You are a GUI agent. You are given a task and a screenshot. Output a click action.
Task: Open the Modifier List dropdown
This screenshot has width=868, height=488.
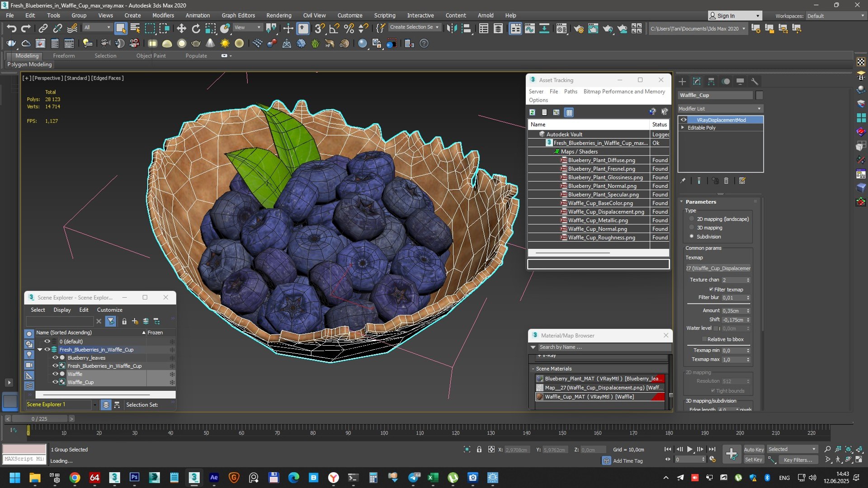720,109
